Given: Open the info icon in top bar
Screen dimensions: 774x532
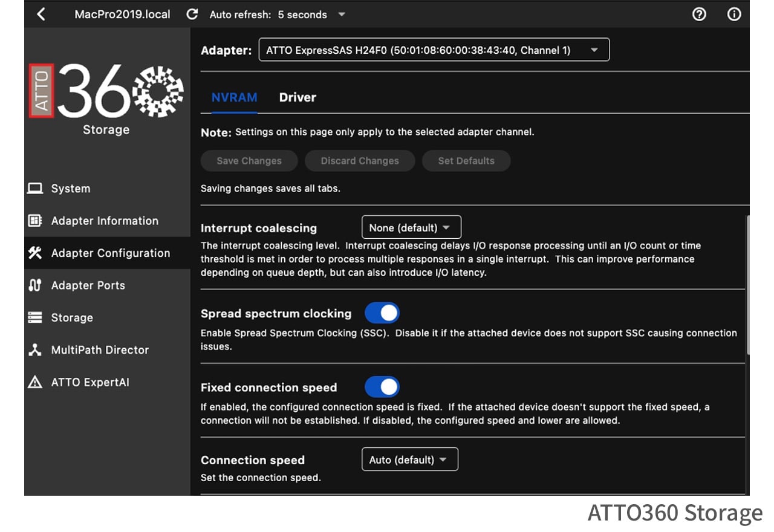Looking at the screenshot, I should click(734, 14).
